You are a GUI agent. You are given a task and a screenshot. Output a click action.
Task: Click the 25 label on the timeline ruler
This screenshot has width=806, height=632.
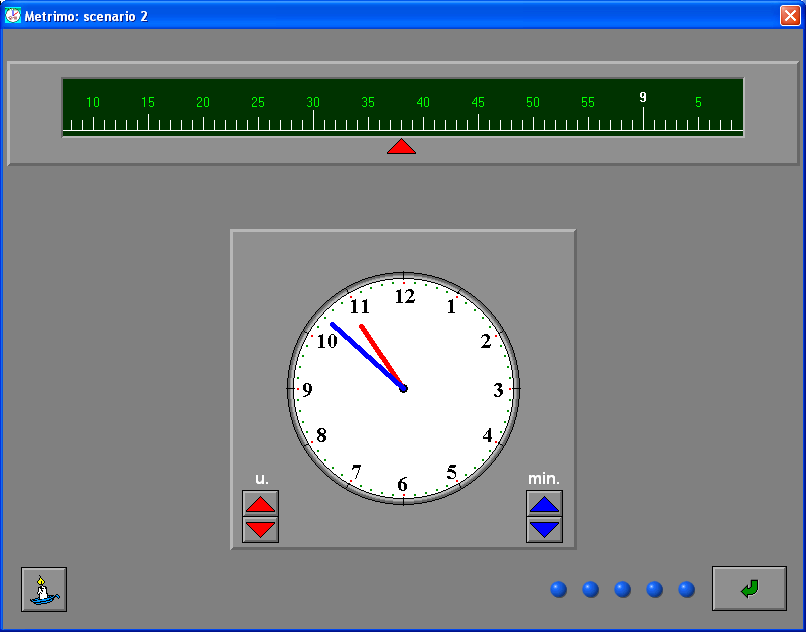tap(258, 102)
